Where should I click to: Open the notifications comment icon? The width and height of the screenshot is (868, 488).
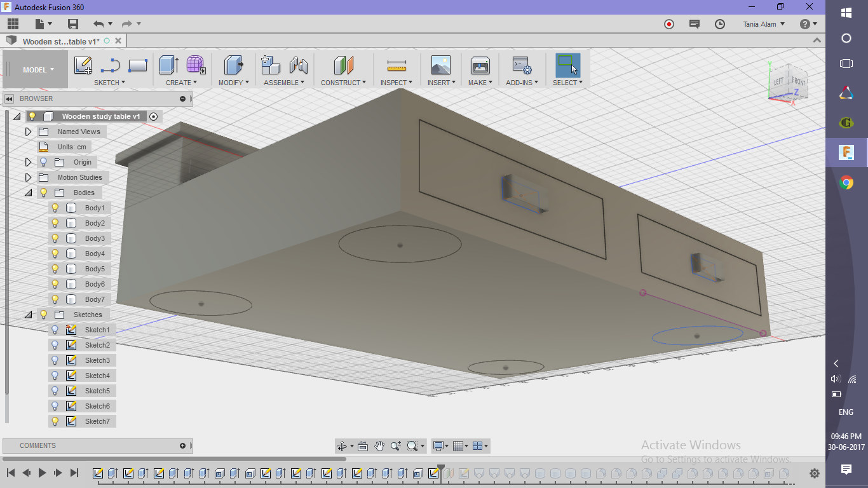pos(695,24)
